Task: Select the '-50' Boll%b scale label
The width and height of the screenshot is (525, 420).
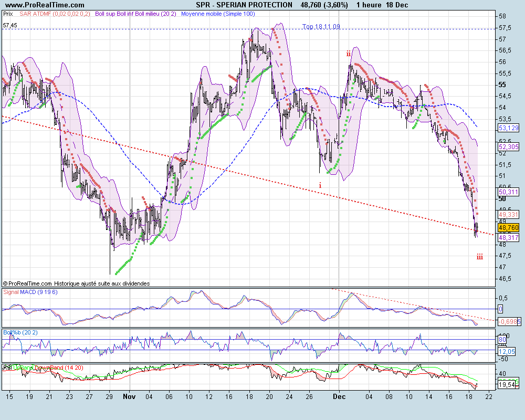Action: pos(503,359)
